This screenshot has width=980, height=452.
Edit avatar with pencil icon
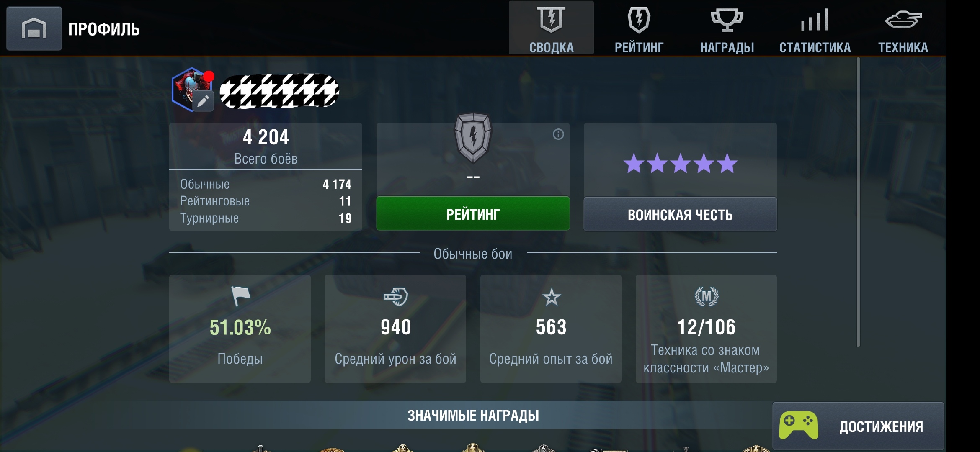pos(203,101)
